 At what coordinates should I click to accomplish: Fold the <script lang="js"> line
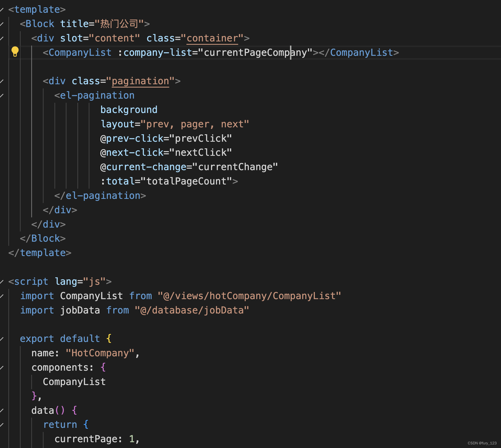point(2,282)
